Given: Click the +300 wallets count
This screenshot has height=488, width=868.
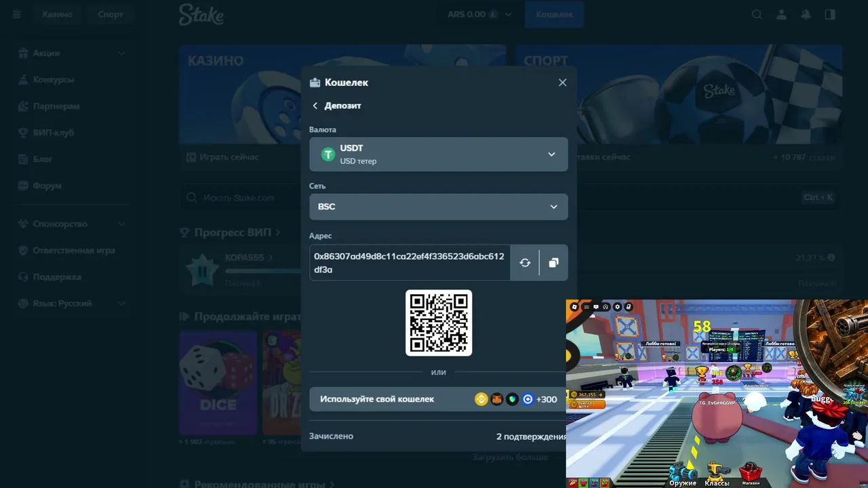Looking at the screenshot, I should [x=547, y=399].
